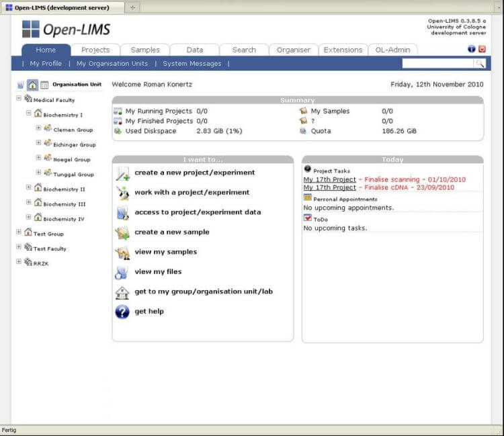Expand the Tunggal Group node

click(38, 173)
